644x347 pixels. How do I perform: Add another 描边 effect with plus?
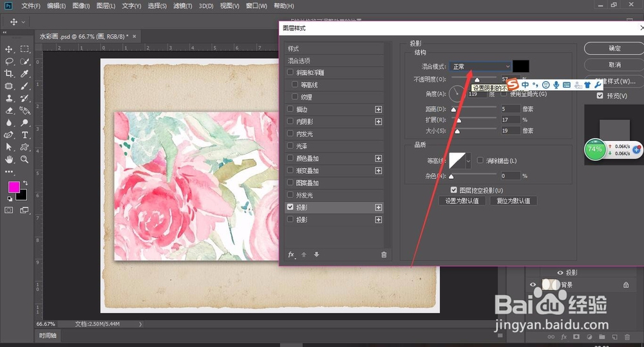point(379,109)
